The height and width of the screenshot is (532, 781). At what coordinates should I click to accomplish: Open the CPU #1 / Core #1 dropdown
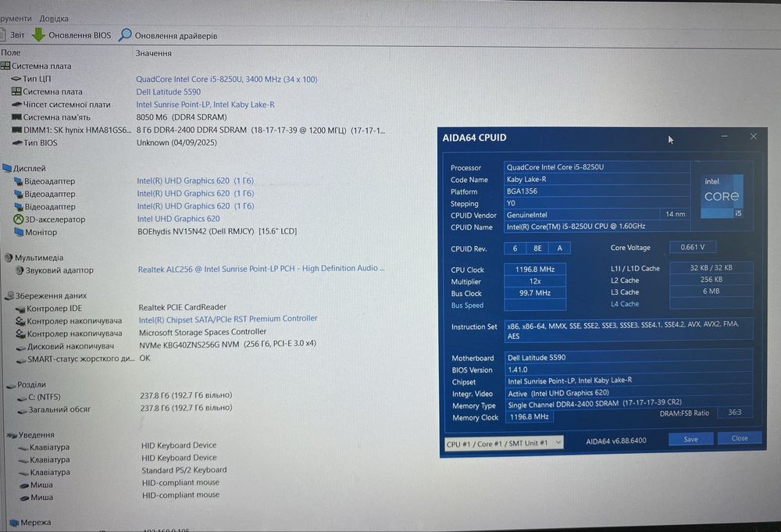tap(504, 444)
